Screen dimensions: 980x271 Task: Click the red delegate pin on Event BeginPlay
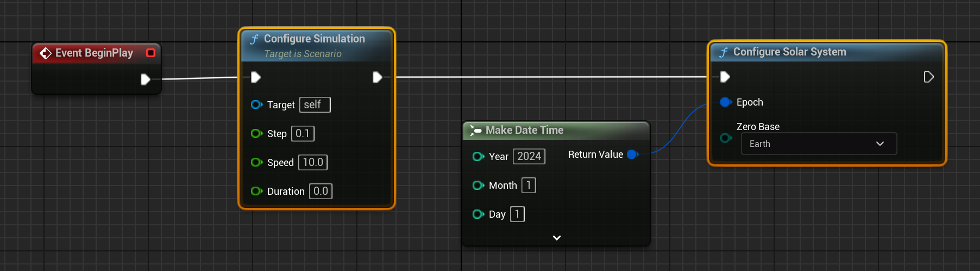[150, 53]
